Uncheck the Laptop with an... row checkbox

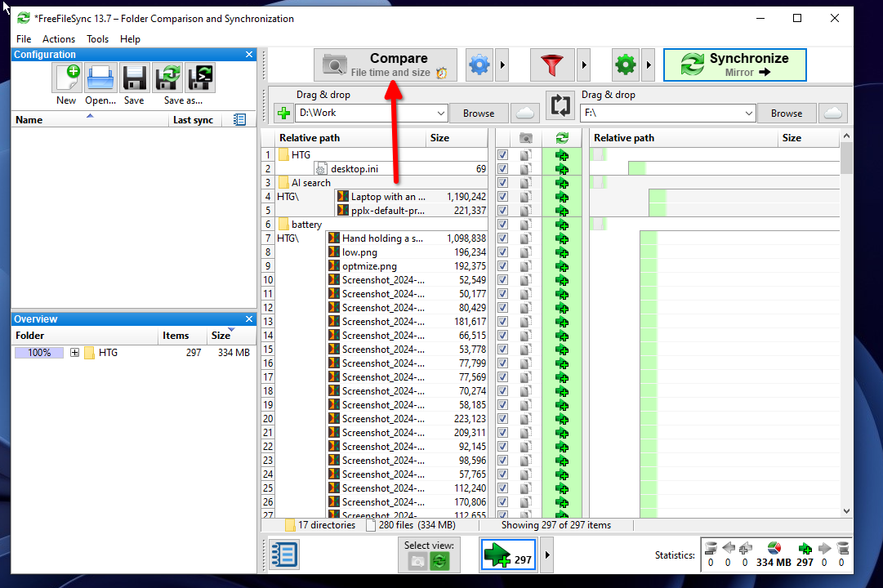click(x=503, y=197)
